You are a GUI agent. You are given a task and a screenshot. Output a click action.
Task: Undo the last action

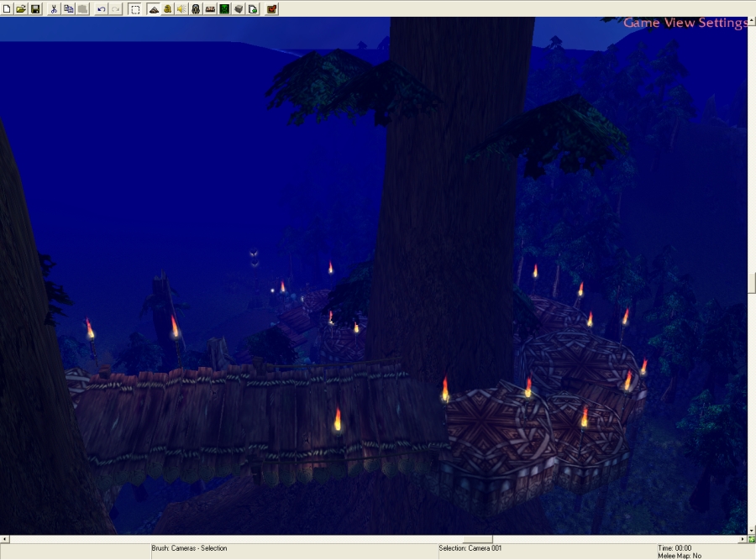click(x=102, y=8)
